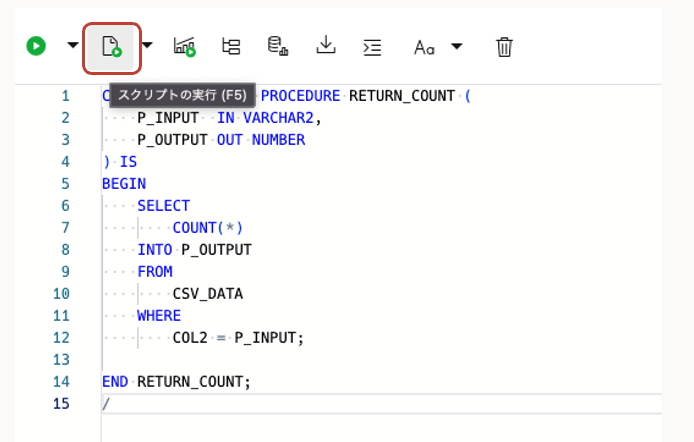This screenshot has width=694, height=442.
Task: Click CSV_DATA table name
Action: [x=208, y=294]
